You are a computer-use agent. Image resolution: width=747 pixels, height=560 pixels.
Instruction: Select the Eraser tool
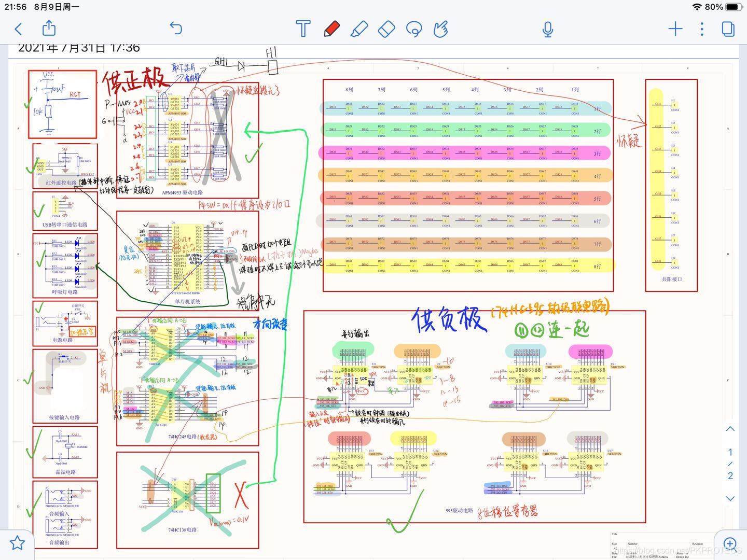click(387, 29)
